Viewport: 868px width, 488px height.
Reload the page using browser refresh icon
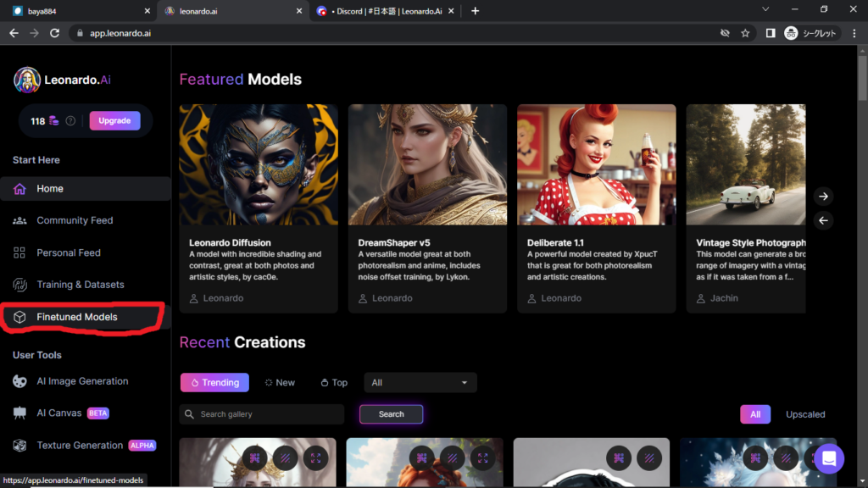click(x=55, y=33)
